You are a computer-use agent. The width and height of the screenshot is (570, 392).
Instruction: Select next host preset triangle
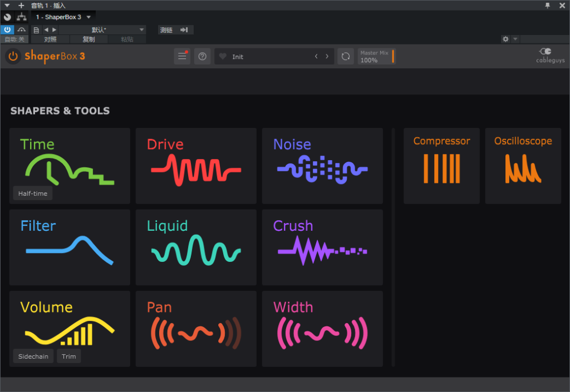(54, 30)
